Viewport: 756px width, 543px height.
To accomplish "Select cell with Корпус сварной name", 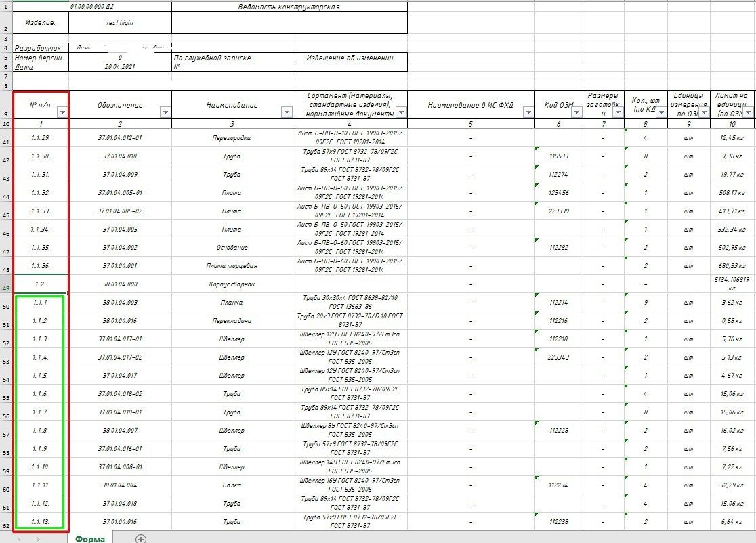I will (x=232, y=284).
